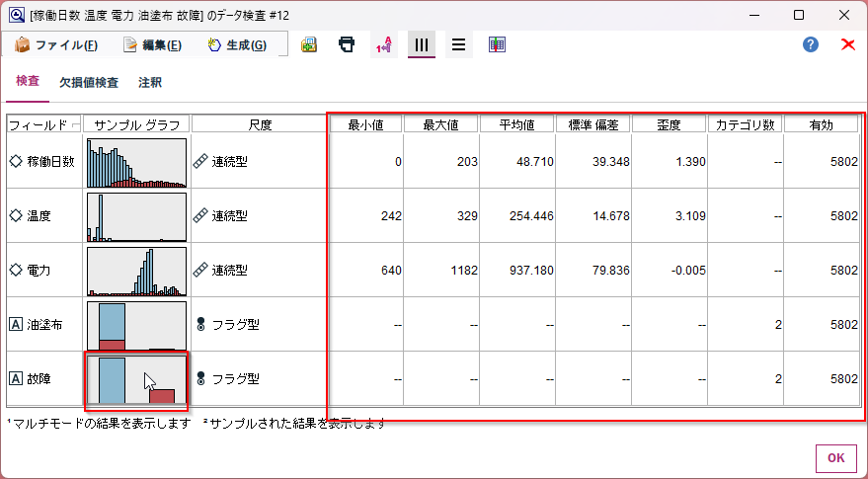Click the OK button
Screen dimensions: 868x479
[x=835, y=458]
